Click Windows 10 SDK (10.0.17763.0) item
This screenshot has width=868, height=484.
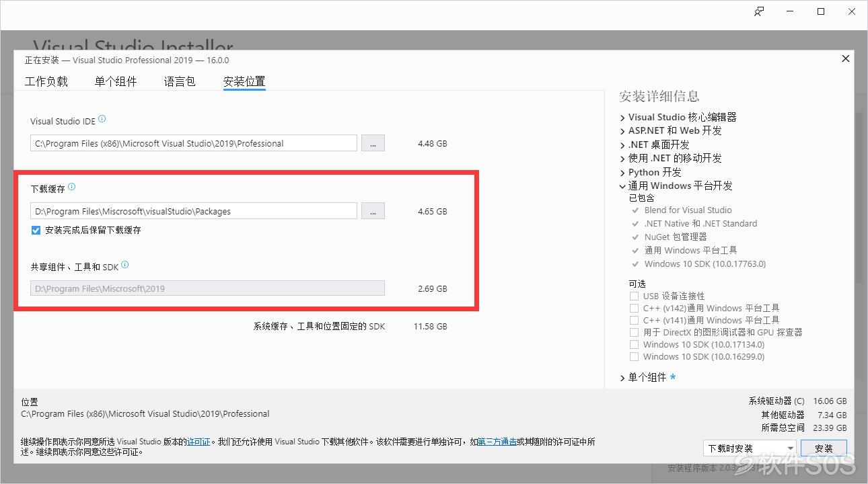(705, 264)
